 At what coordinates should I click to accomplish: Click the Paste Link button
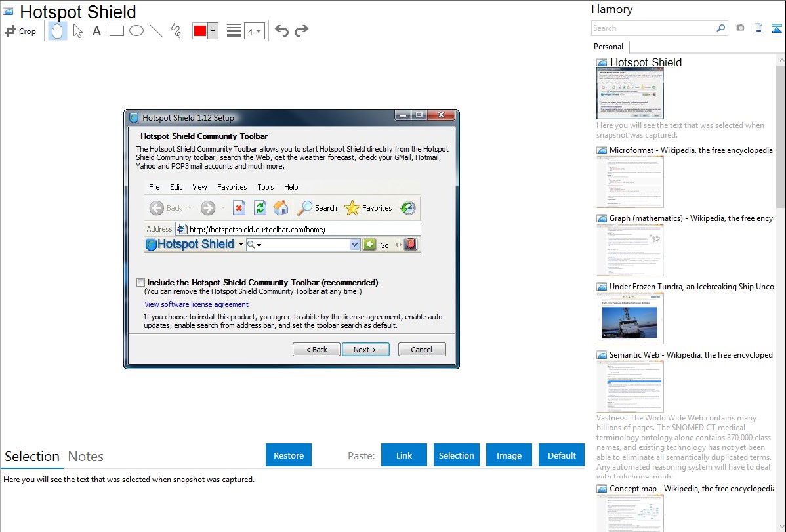pyautogui.click(x=404, y=455)
